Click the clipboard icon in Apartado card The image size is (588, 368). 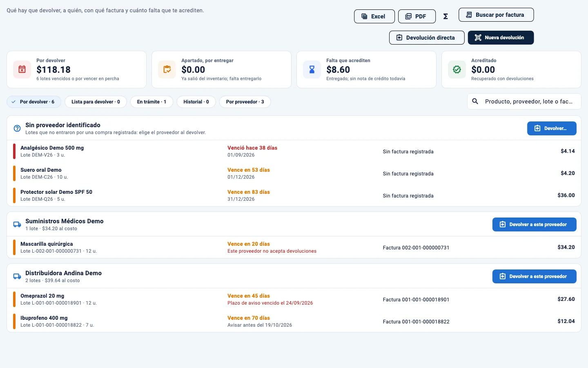pos(167,70)
